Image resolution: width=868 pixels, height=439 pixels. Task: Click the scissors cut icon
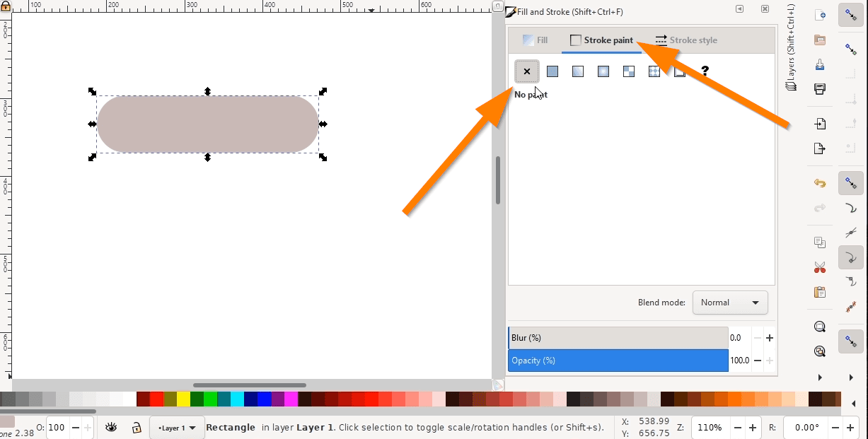pyautogui.click(x=820, y=268)
